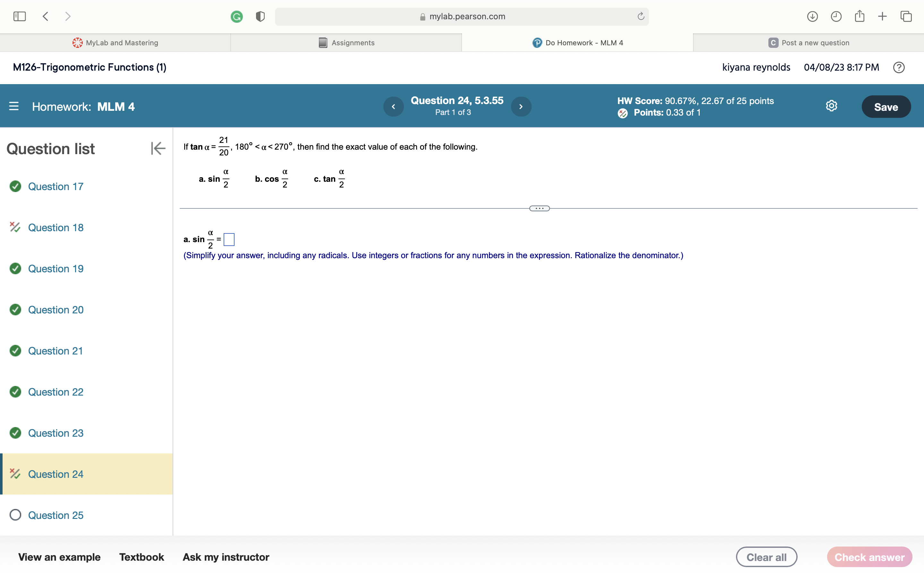
Task: Open Question 21 in list
Action: 56,351
